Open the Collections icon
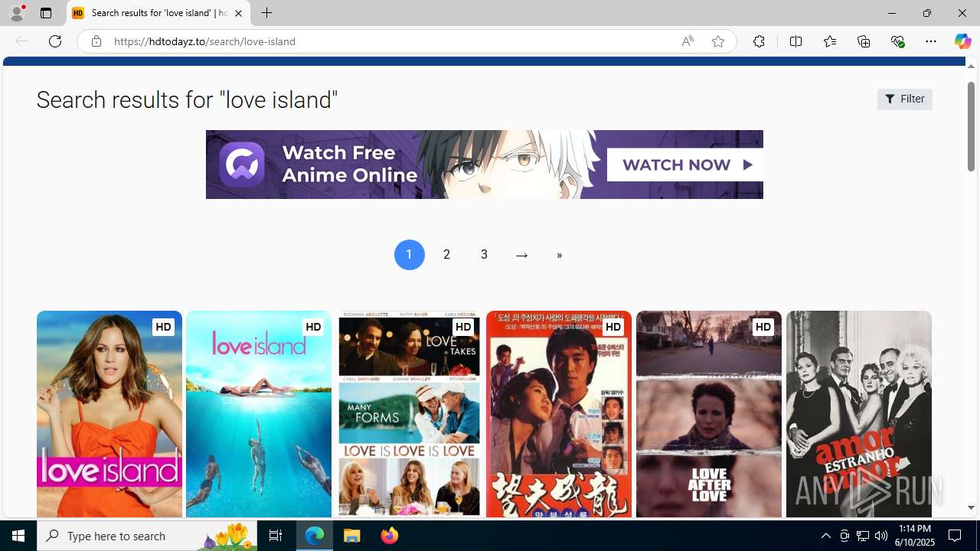Viewport: 980px width, 551px height. pos(863,41)
